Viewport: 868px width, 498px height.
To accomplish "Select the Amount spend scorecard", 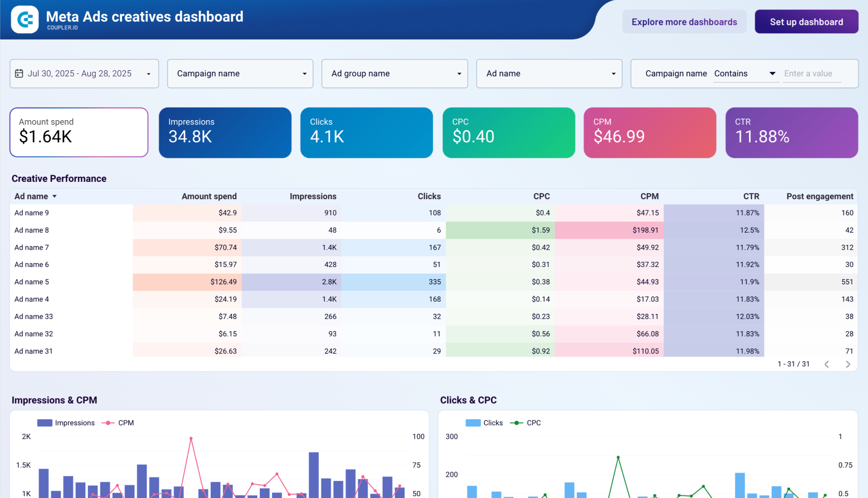I will tap(79, 132).
